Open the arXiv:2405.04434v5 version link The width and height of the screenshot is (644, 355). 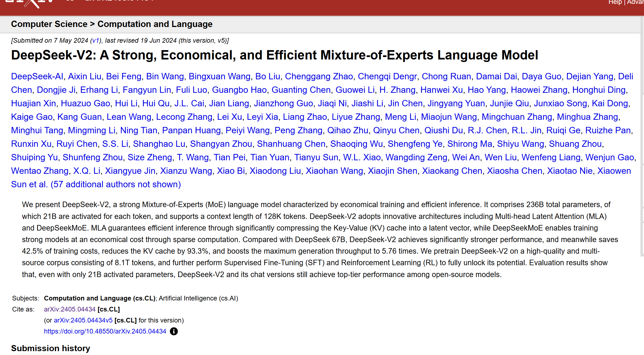pos(83,320)
